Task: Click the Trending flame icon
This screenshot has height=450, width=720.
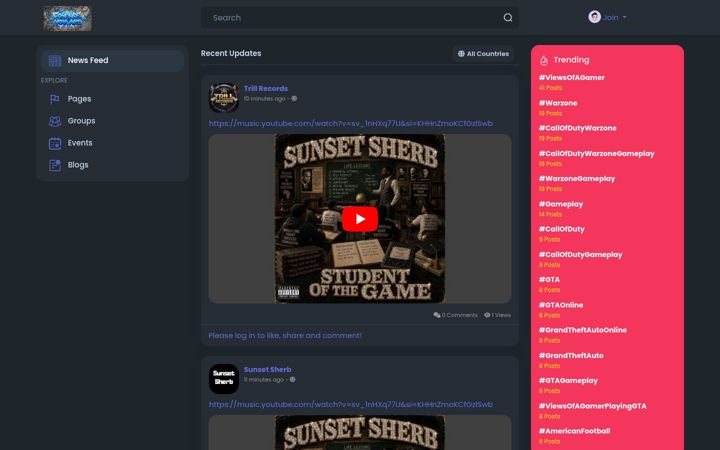Action: (544, 60)
